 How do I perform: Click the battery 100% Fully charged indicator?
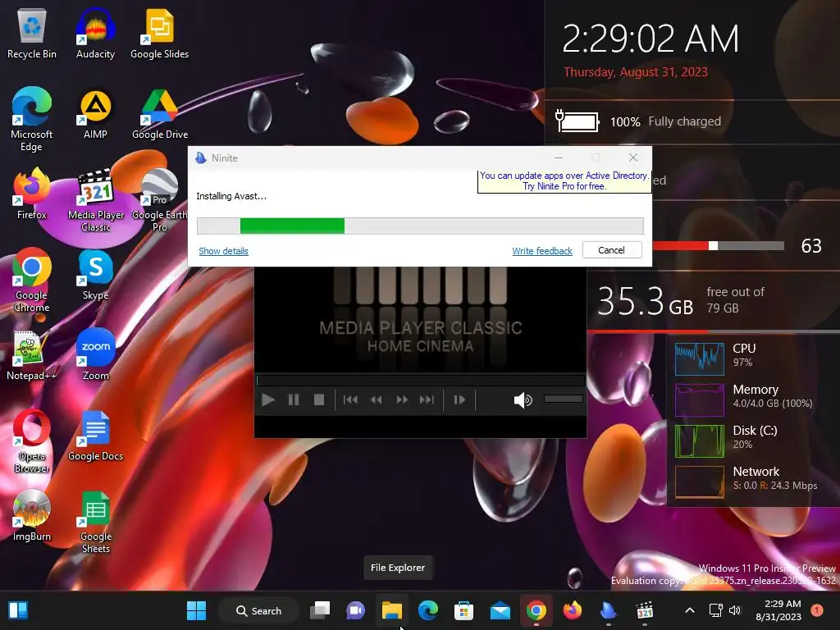(x=639, y=121)
